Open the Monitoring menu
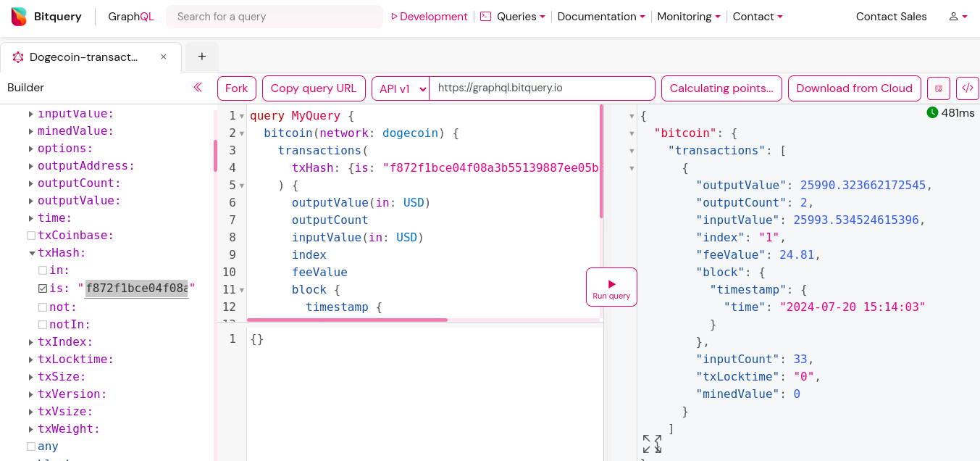This screenshot has width=980, height=461. [689, 17]
